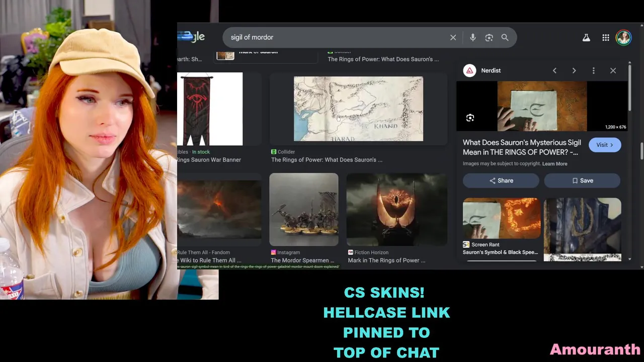Viewport: 644px width, 362px height.
Task: Open Search Labs flask icon
Action: [x=586, y=38]
